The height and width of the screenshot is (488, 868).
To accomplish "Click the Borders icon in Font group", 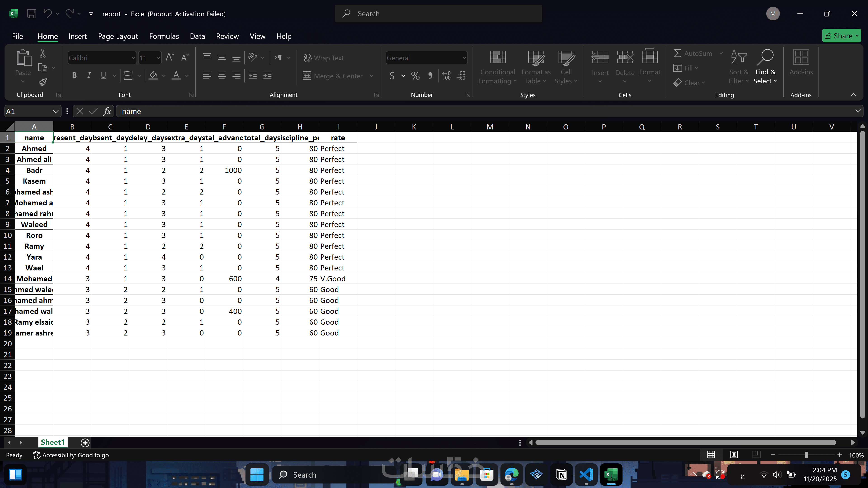I will click(128, 75).
